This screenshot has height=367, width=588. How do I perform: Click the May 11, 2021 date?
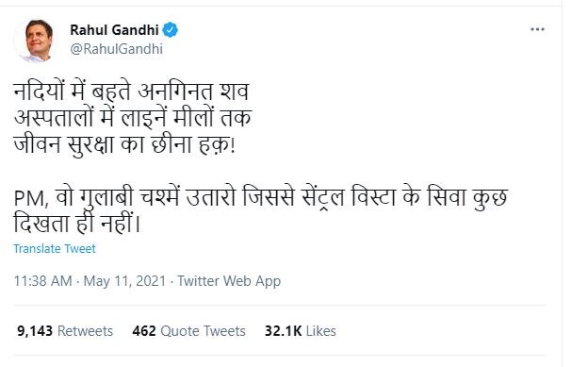[x=124, y=281]
